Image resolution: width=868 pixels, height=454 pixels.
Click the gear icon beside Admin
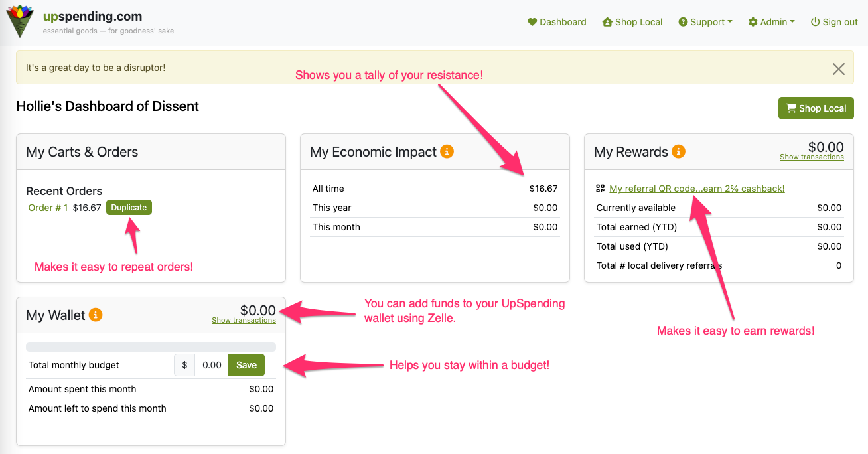pos(753,22)
